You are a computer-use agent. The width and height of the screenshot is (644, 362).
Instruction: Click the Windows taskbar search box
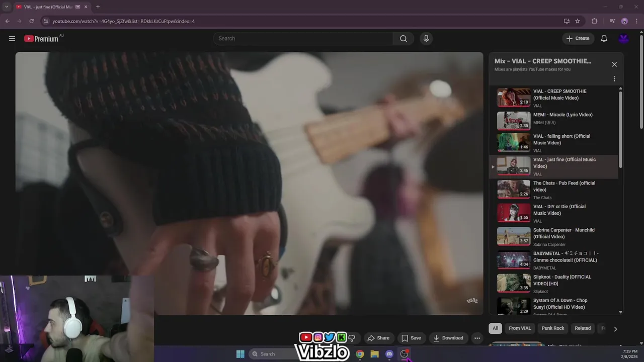tap(274, 354)
